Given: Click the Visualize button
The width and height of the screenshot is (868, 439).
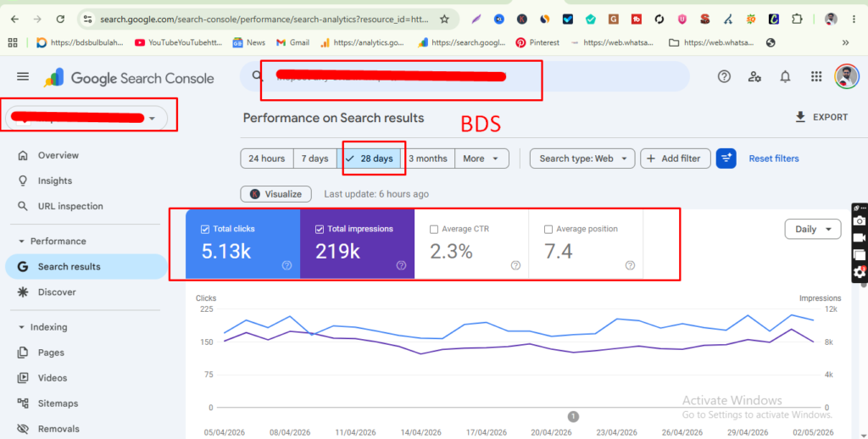Looking at the screenshot, I should (x=275, y=194).
